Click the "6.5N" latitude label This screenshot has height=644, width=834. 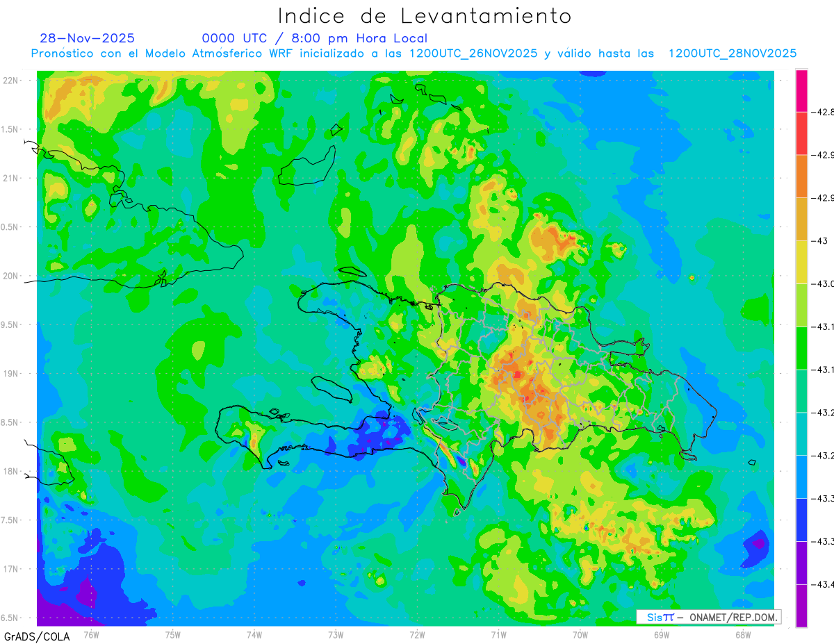10,618
